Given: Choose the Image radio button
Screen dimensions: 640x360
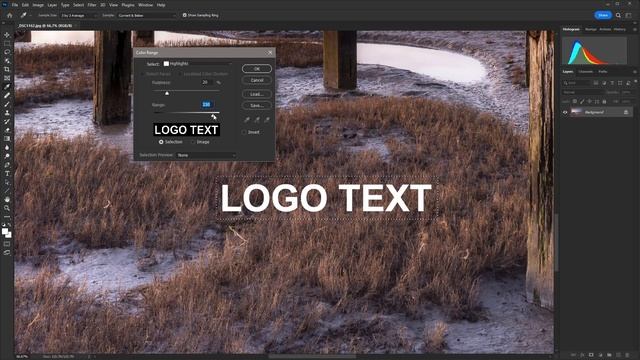Looking at the screenshot, I should [193, 142].
